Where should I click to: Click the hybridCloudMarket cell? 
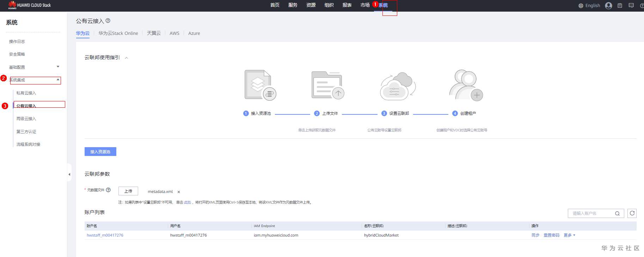pyautogui.click(x=381, y=235)
